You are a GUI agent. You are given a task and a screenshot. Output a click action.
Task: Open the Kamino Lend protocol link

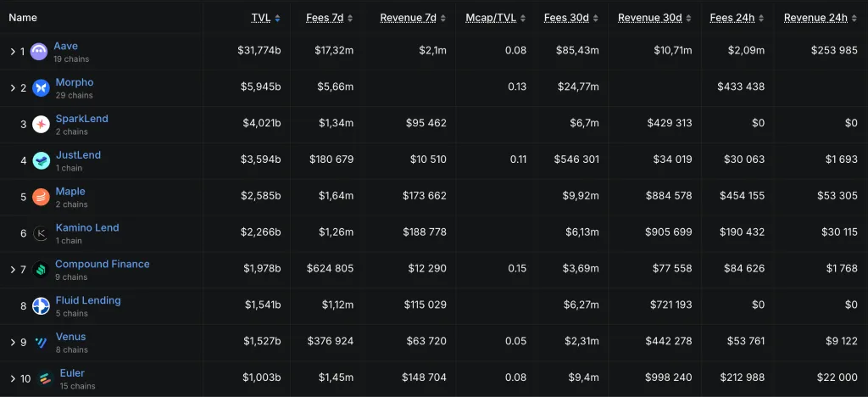(87, 227)
